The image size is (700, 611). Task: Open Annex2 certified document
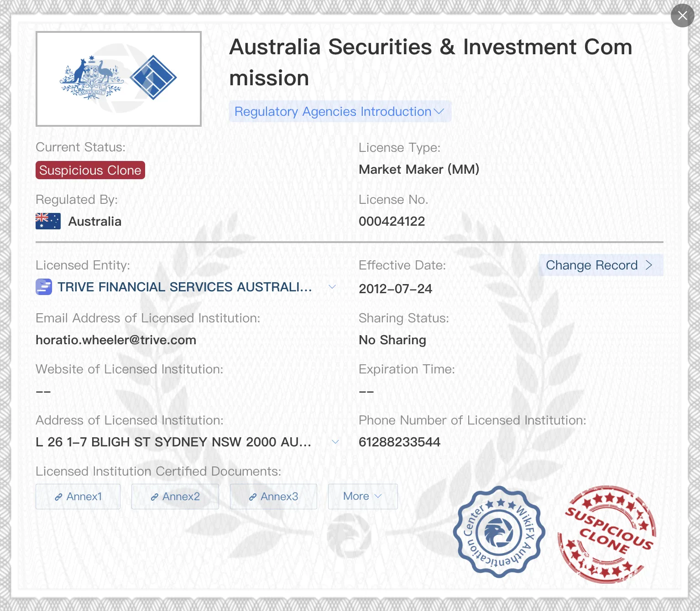click(x=175, y=497)
